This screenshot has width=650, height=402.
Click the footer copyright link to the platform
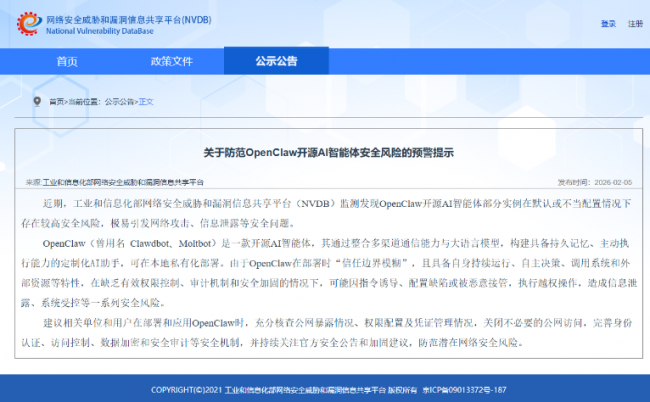(x=305, y=390)
